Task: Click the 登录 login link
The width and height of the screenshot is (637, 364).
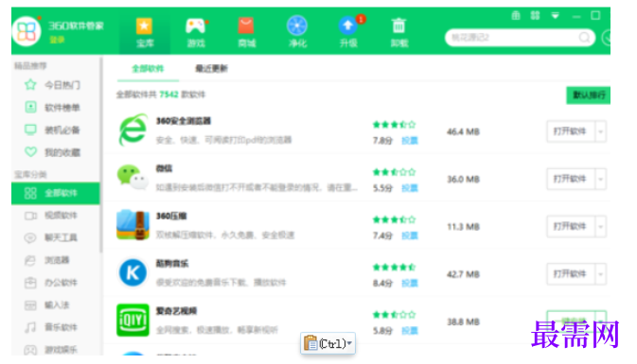Action: [x=57, y=40]
